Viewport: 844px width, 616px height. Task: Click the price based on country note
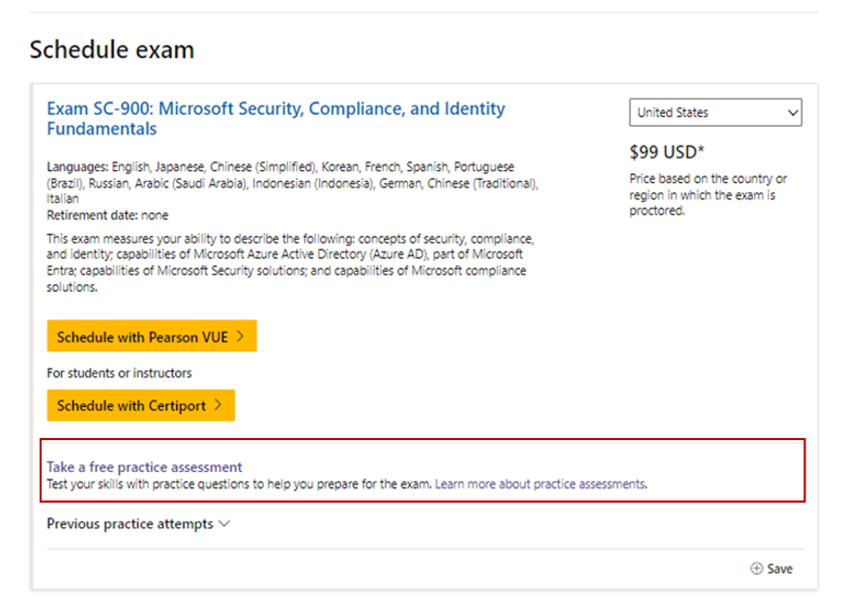pos(707,194)
